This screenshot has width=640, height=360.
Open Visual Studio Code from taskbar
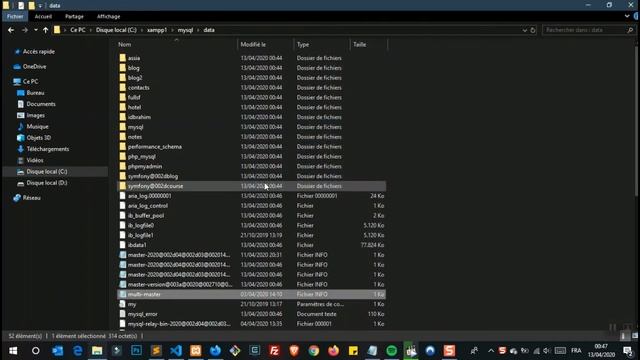click(x=176, y=351)
